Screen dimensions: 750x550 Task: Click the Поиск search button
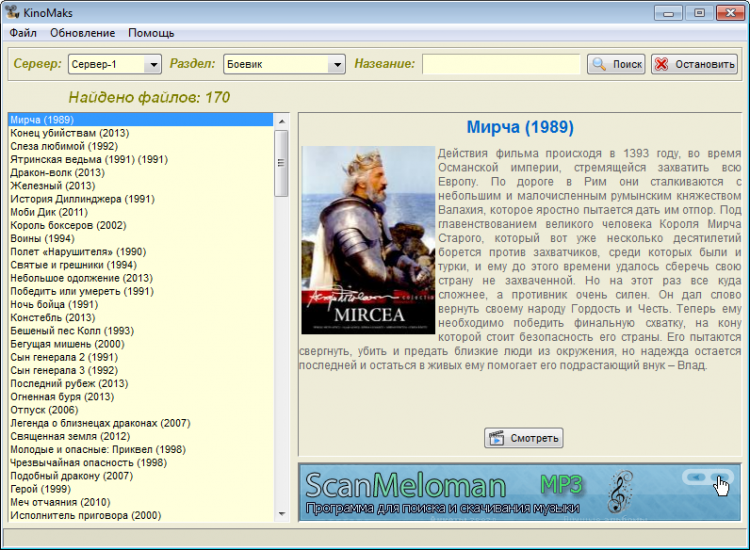pyautogui.click(x=616, y=64)
